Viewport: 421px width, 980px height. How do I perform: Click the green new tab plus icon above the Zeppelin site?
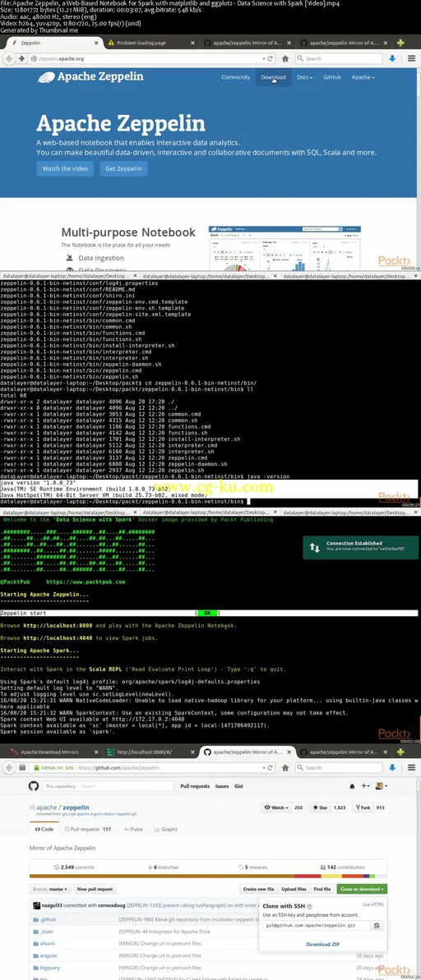click(401, 43)
